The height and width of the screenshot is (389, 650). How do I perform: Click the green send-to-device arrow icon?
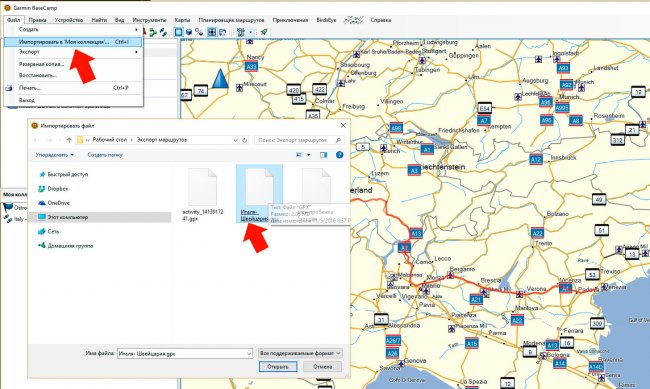coord(264,32)
